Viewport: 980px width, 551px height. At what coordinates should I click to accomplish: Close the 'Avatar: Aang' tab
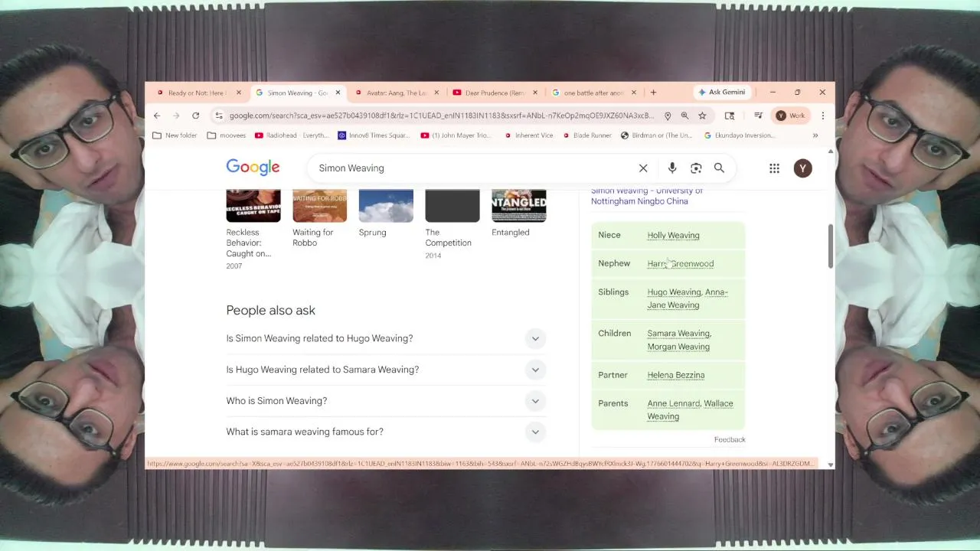(436, 93)
